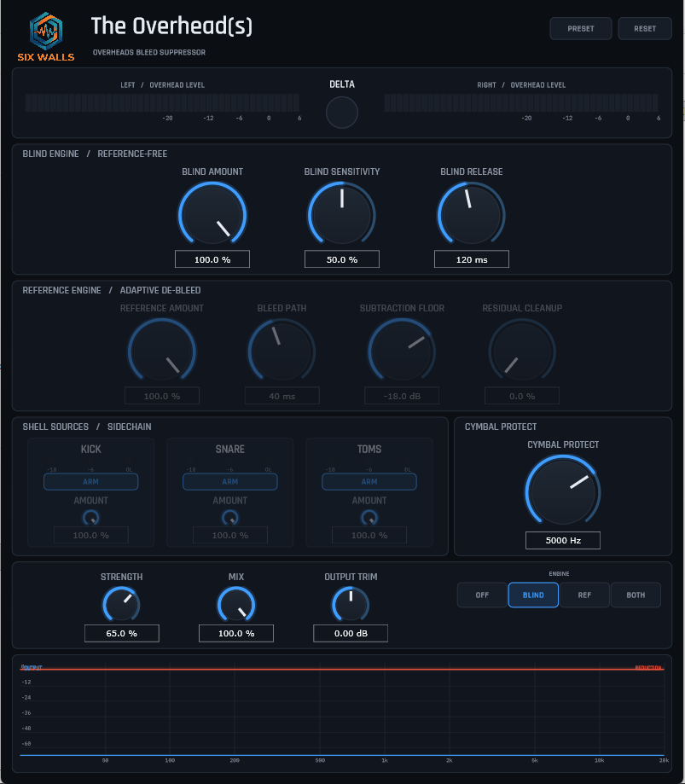Switch engine mode to REF
Image resolution: width=685 pixels, height=784 pixels.
click(584, 595)
